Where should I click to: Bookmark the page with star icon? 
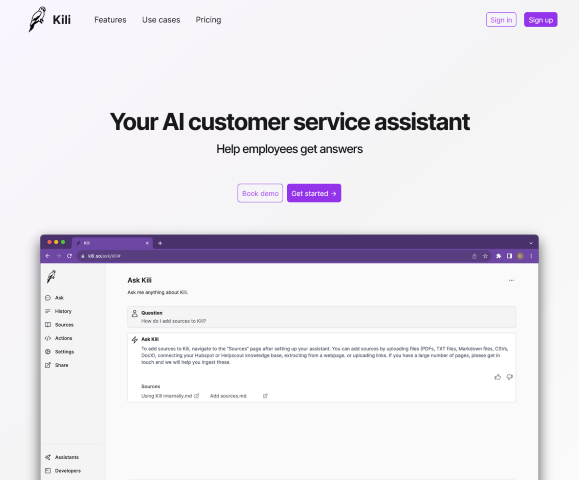coord(485,256)
